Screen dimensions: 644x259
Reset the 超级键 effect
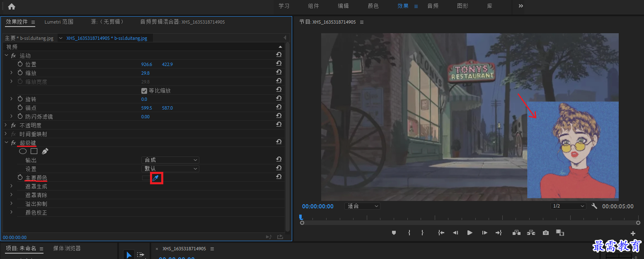[279, 142]
